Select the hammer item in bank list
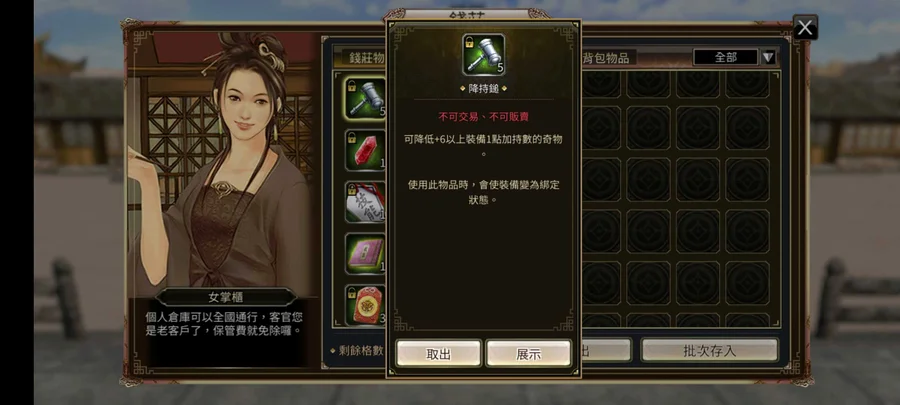The width and height of the screenshot is (900, 405). click(365, 98)
